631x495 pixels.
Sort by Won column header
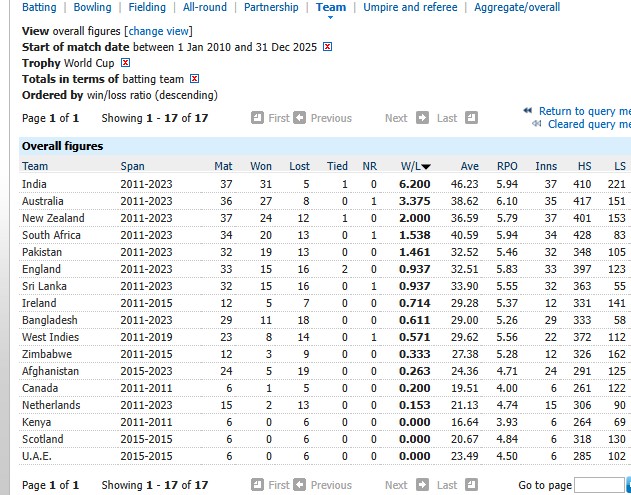pyautogui.click(x=261, y=166)
